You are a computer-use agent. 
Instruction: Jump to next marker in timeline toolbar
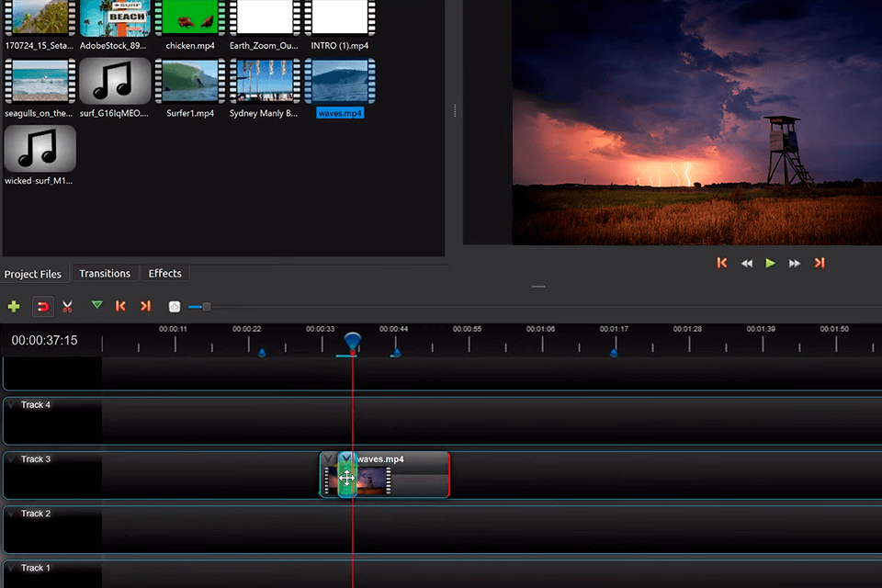[x=146, y=306]
